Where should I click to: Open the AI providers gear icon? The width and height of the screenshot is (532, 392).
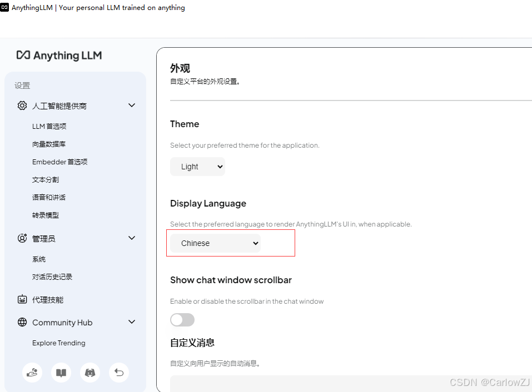click(x=22, y=105)
